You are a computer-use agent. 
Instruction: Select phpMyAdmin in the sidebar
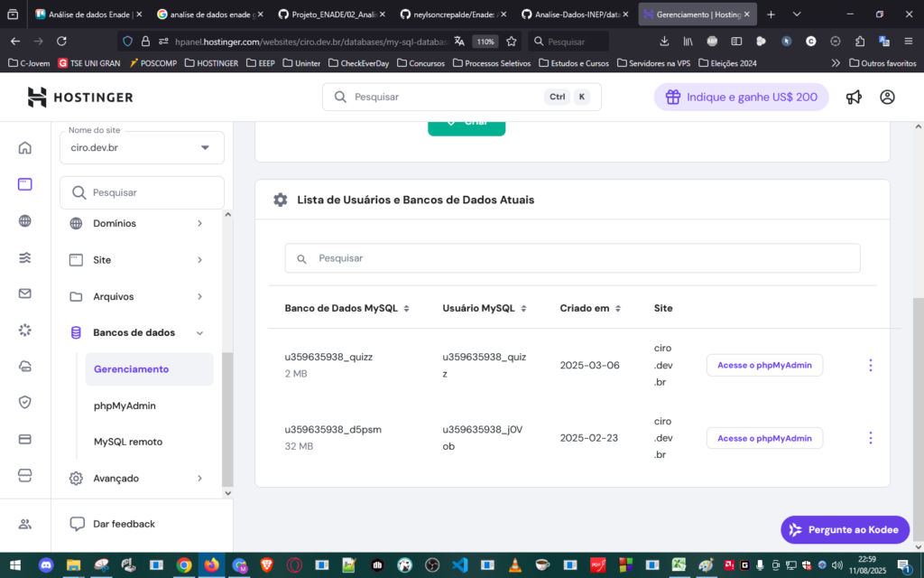(125, 406)
